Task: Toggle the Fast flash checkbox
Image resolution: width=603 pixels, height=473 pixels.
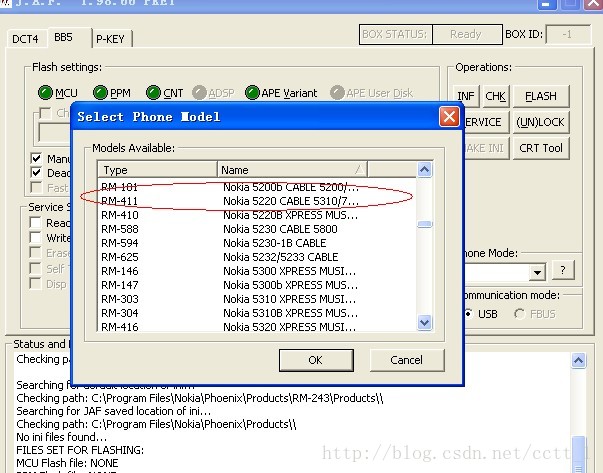Action: click(x=36, y=187)
